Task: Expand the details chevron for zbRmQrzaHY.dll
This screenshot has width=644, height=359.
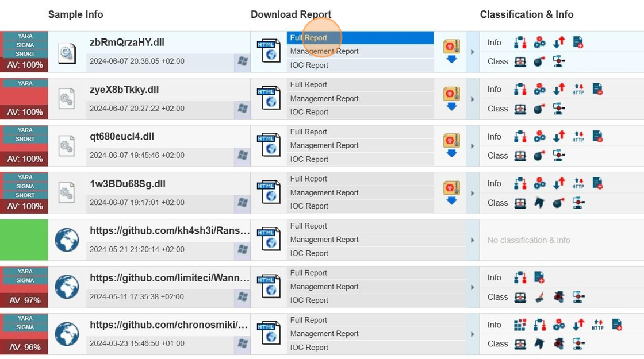Action: [473, 51]
